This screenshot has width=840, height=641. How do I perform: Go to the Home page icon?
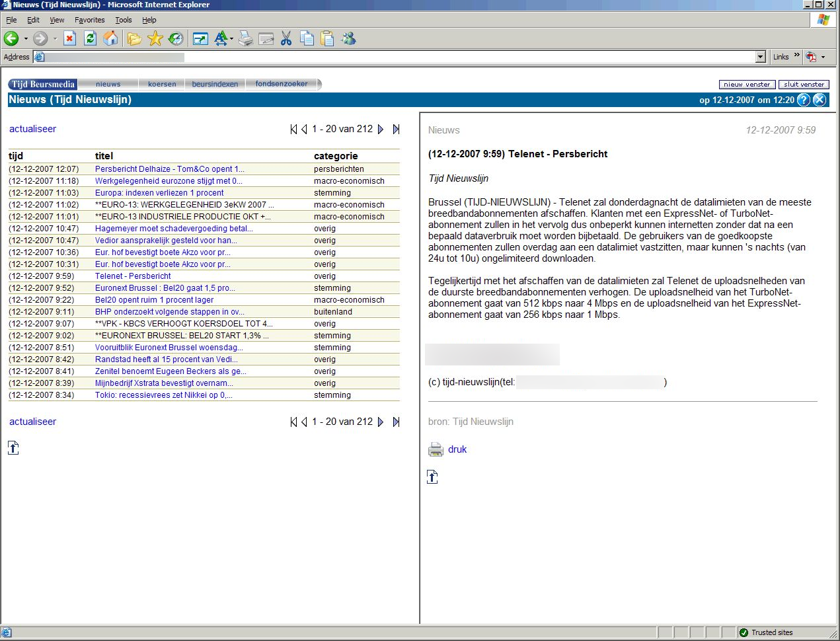click(110, 38)
